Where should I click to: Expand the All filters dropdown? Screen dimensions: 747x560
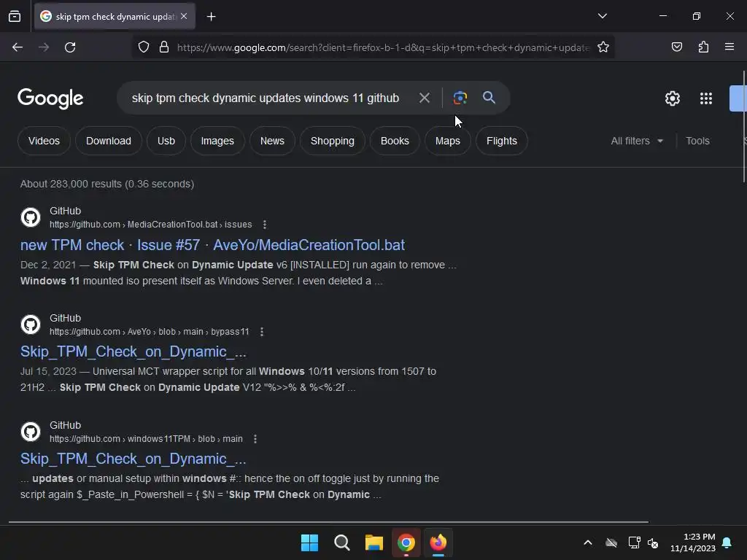(636, 141)
